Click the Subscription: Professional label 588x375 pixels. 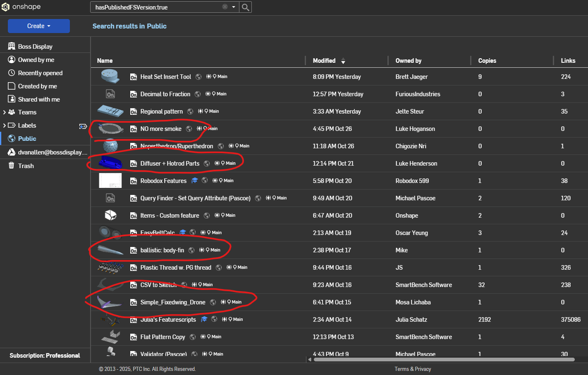tap(45, 356)
